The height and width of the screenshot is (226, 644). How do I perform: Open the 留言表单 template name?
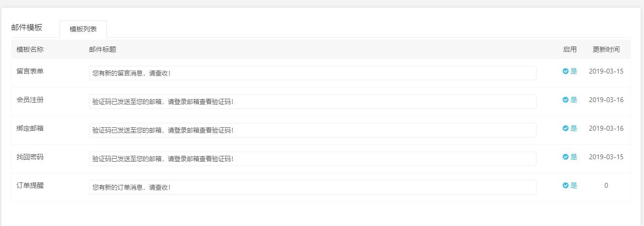pos(30,71)
